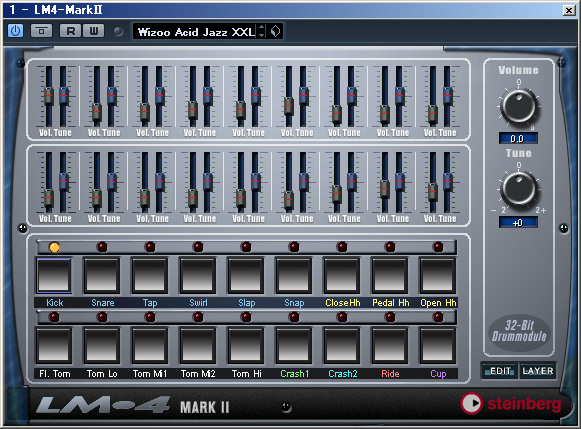581x429 pixels.
Task: Toggle the plugin power/bypass button
Action: [15, 31]
